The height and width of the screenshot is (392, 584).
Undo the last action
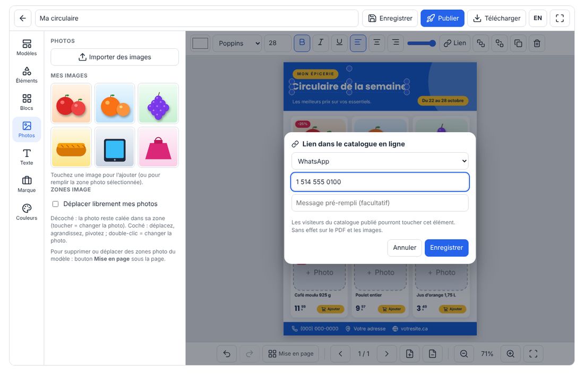(x=227, y=354)
